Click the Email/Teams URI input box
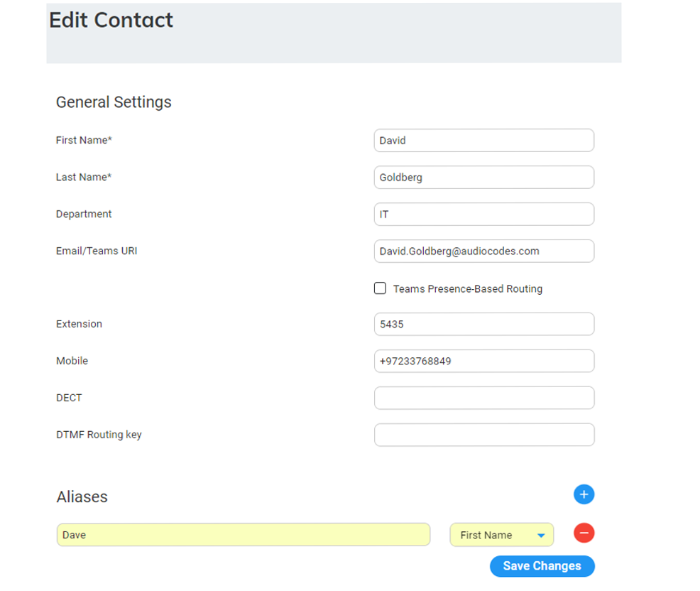This screenshot has height=591, width=700. pos(483,251)
